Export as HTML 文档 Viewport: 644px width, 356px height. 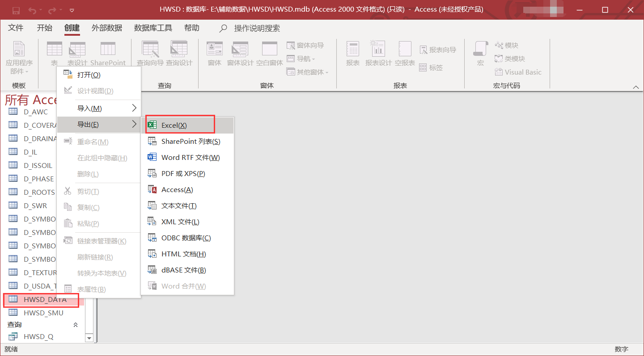pyautogui.click(x=187, y=254)
